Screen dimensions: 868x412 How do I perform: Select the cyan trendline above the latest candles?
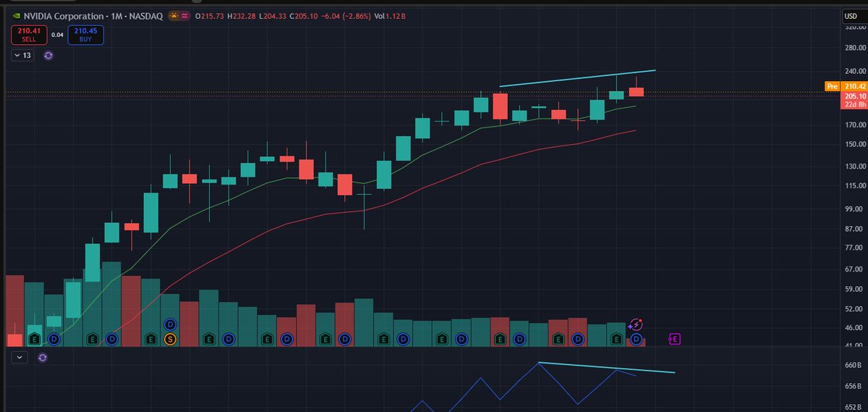coord(577,78)
